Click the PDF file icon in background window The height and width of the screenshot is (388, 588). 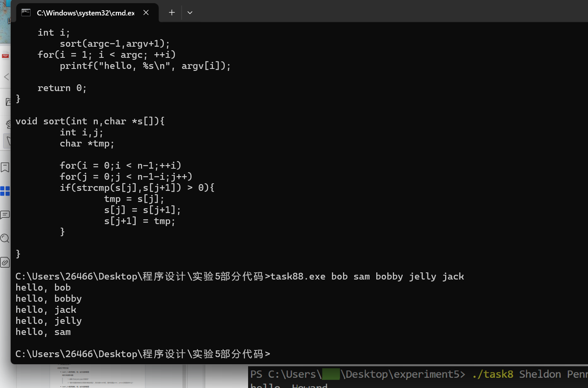click(5, 56)
